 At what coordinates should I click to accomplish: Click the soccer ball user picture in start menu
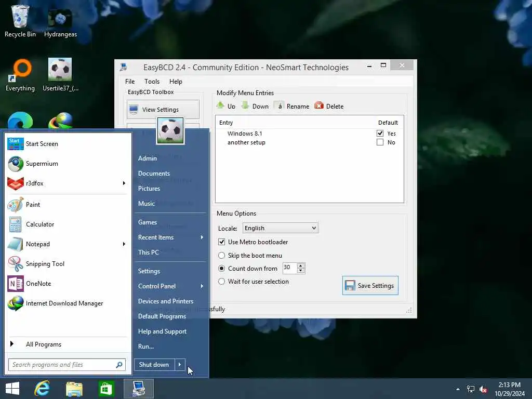point(170,130)
